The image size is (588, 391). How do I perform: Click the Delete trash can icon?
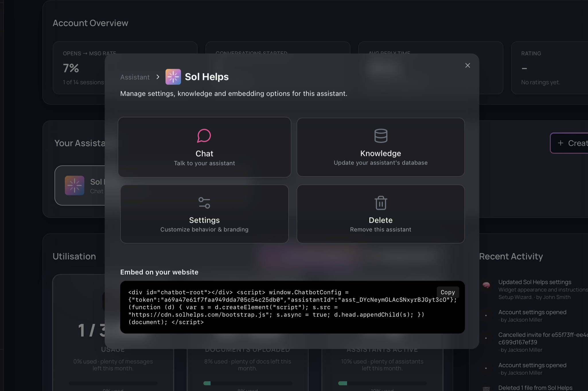pyautogui.click(x=381, y=203)
